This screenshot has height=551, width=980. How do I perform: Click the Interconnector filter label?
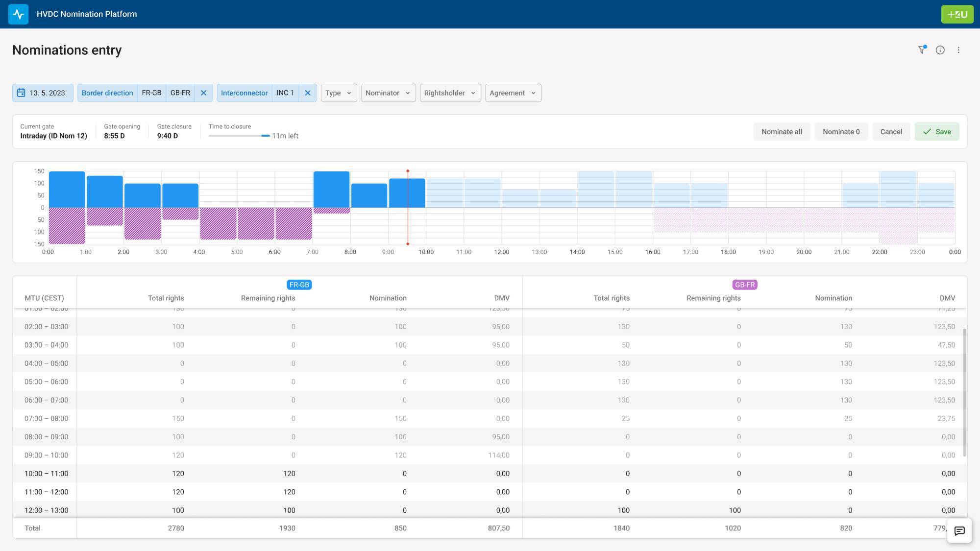244,93
